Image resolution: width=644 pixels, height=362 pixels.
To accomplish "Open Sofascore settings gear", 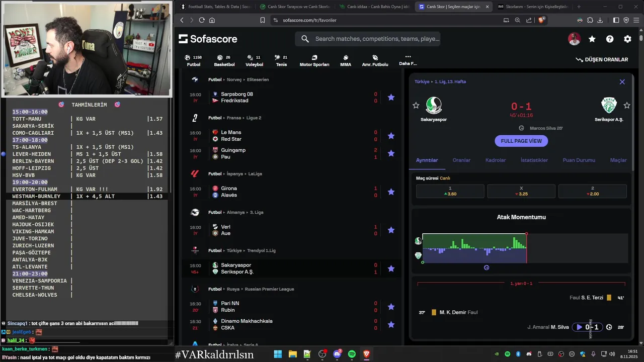I will click(627, 39).
